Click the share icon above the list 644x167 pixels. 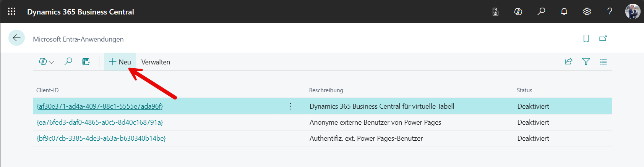tap(568, 62)
